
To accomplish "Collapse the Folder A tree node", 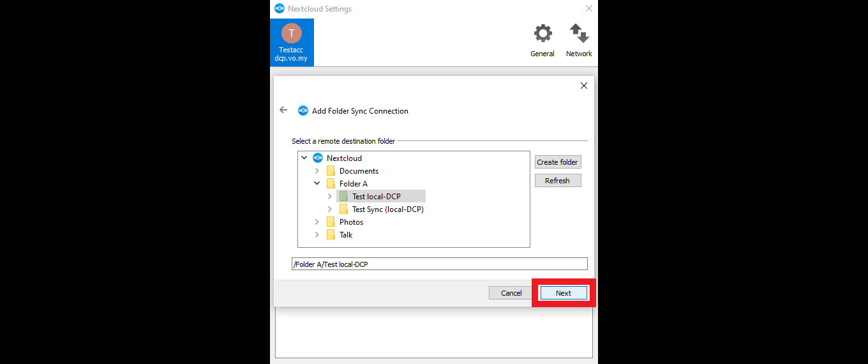I will click(x=317, y=183).
